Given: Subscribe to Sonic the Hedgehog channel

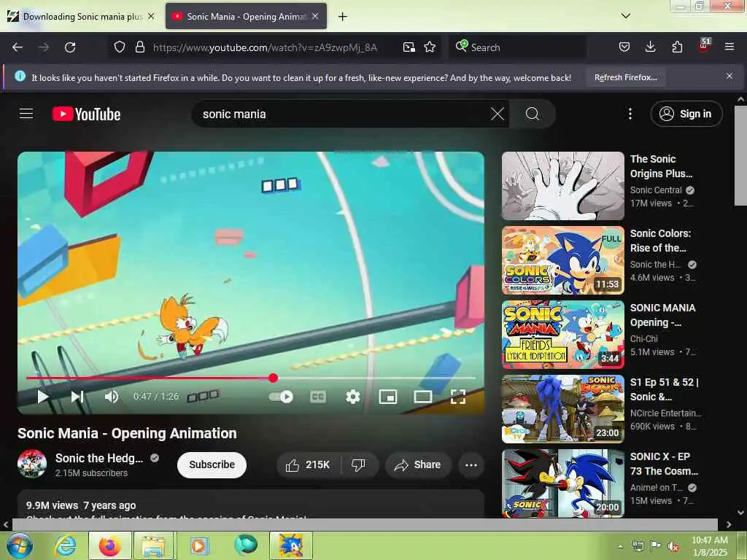Looking at the screenshot, I should (x=212, y=464).
